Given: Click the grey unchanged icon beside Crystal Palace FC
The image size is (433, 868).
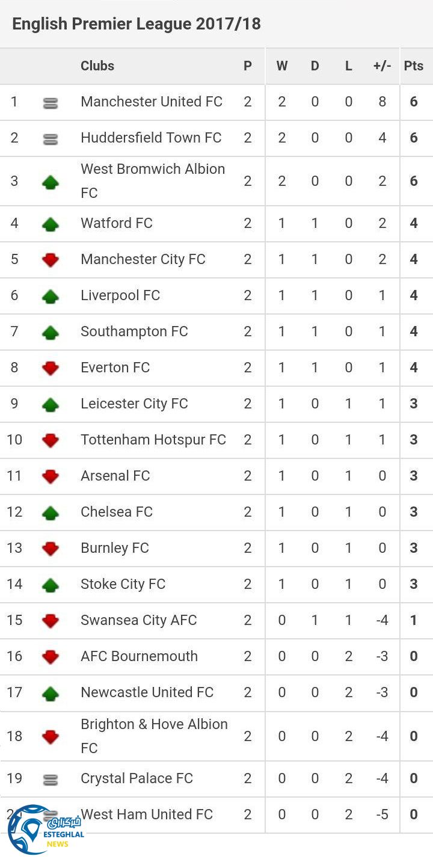Looking at the screenshot, I should tap(51, 780).
